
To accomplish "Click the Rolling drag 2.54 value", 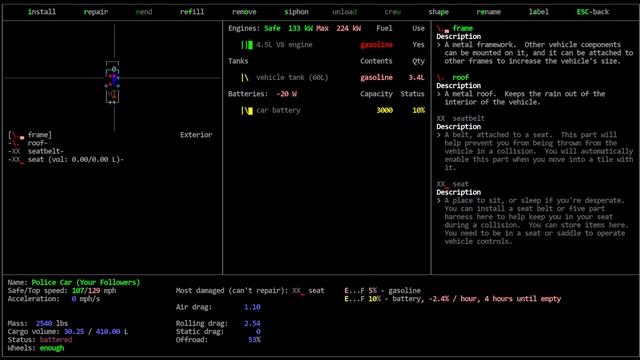I will (x=252, y=323).
